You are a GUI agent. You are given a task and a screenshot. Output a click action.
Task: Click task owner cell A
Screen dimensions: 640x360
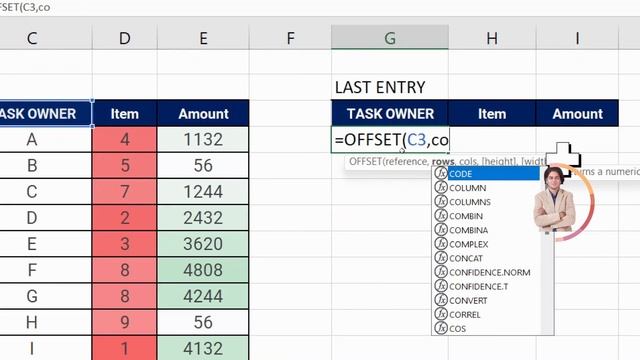(45, 140)
